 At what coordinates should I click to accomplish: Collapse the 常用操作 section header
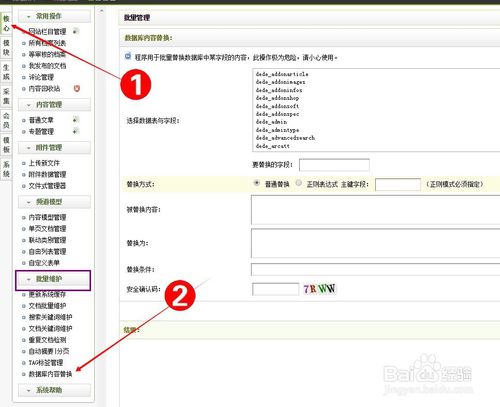54,16
